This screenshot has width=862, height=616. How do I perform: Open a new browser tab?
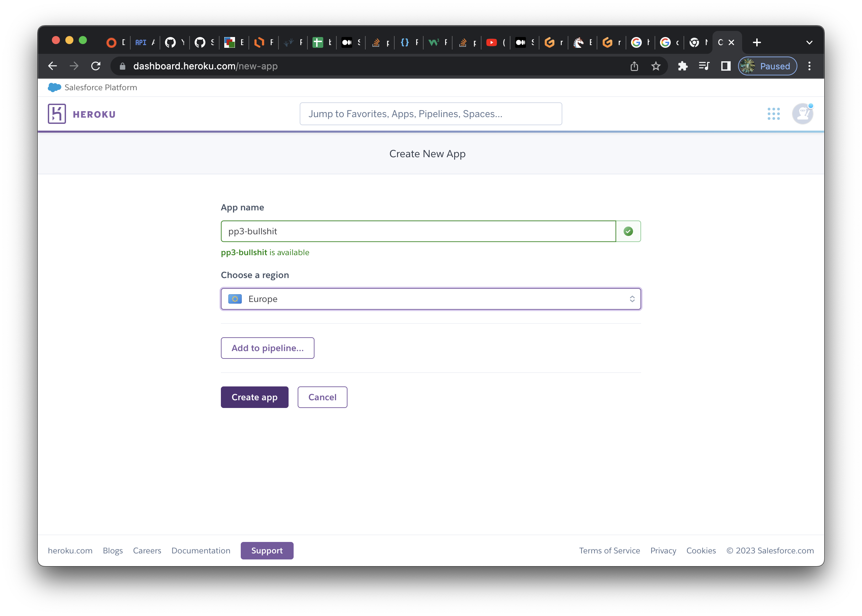click(x=757, y=42)
